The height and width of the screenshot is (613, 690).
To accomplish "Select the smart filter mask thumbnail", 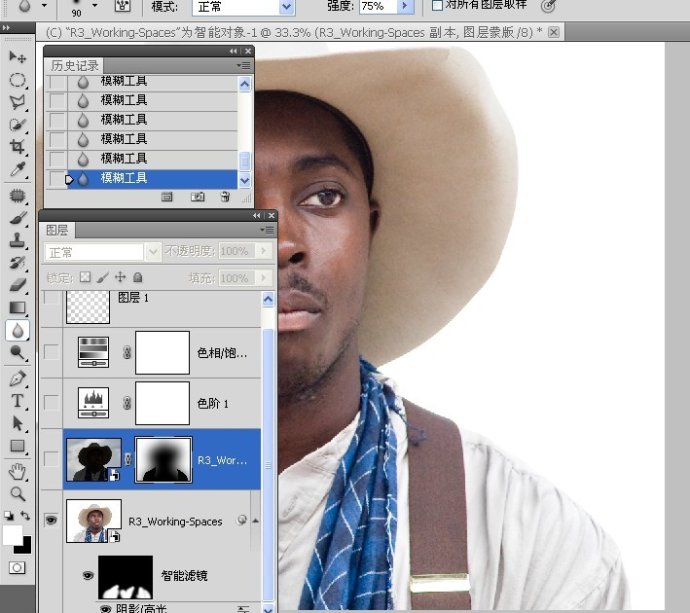I will click(125, 576).
